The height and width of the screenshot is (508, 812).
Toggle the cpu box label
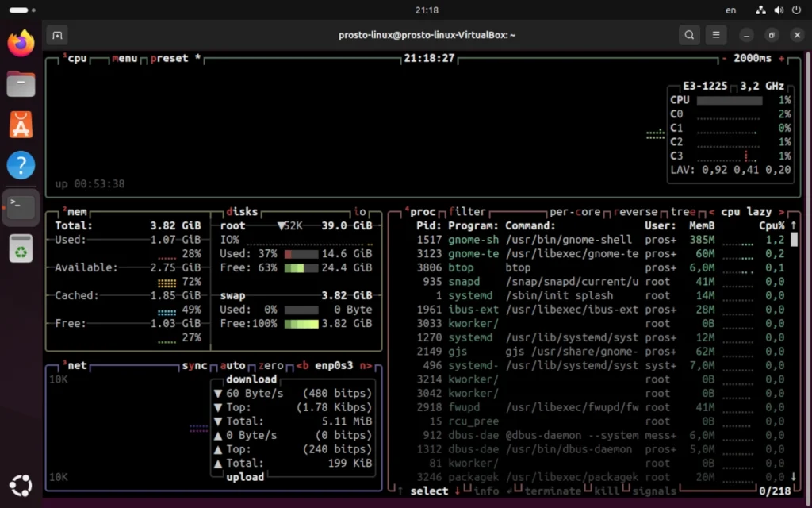tap(77, 58)
